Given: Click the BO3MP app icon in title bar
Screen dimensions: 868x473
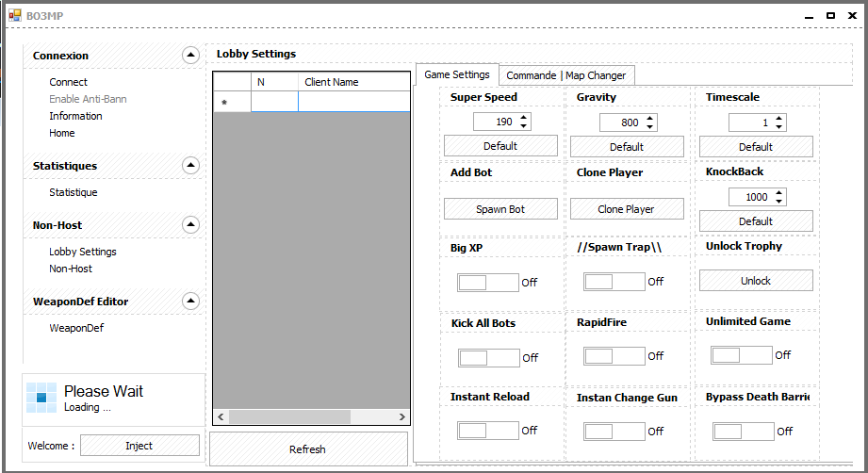Looking at the screenshot, I should [x=15, y=15].
